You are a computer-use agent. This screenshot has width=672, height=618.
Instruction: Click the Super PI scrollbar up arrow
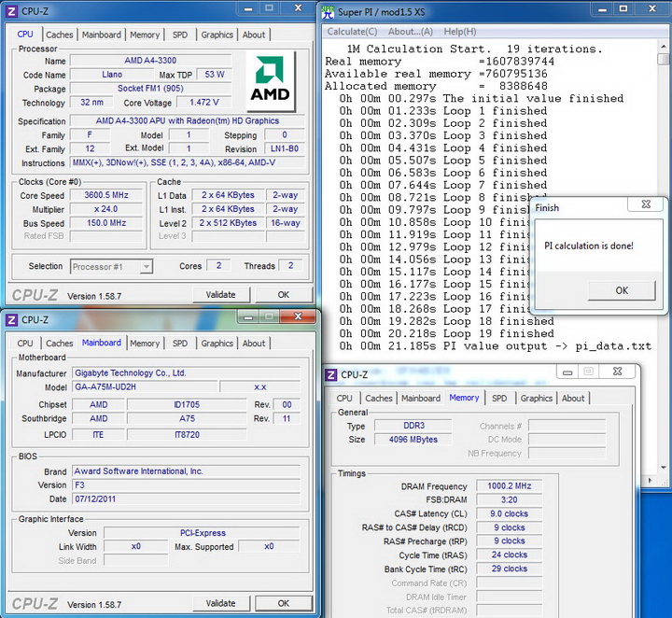pos(664,46)
